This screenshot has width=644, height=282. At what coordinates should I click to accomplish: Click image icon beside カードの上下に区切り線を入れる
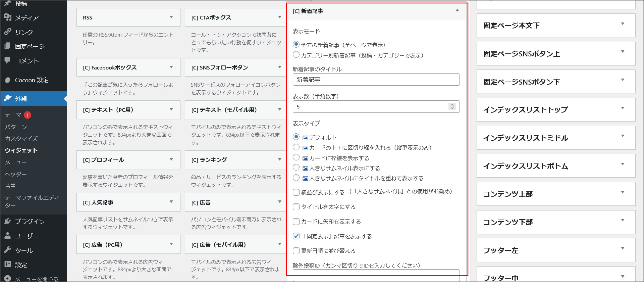tap(305, 148)
